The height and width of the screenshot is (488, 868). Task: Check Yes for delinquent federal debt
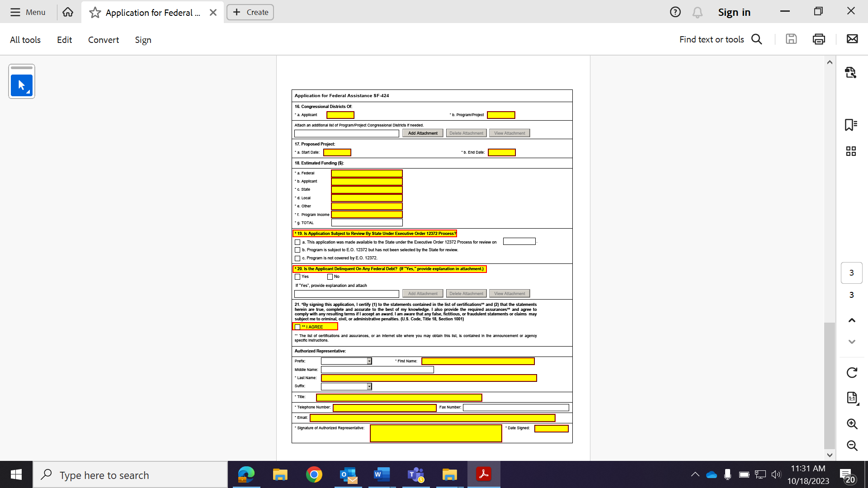pos(297,277)
